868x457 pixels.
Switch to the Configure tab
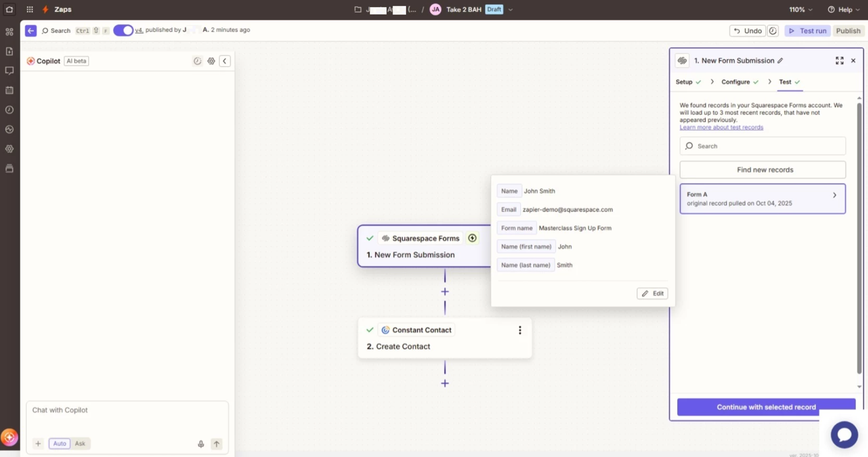pyautogui.click(x=735, y=82)
